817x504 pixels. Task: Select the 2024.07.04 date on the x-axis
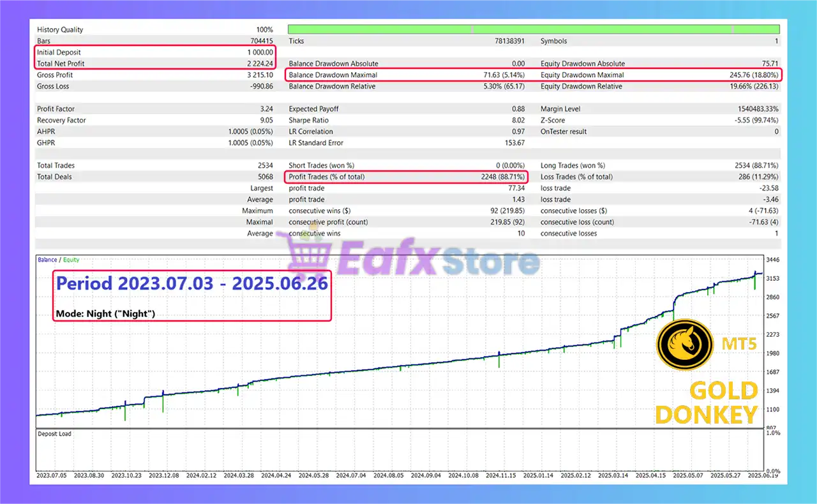[x=352, y=475]
